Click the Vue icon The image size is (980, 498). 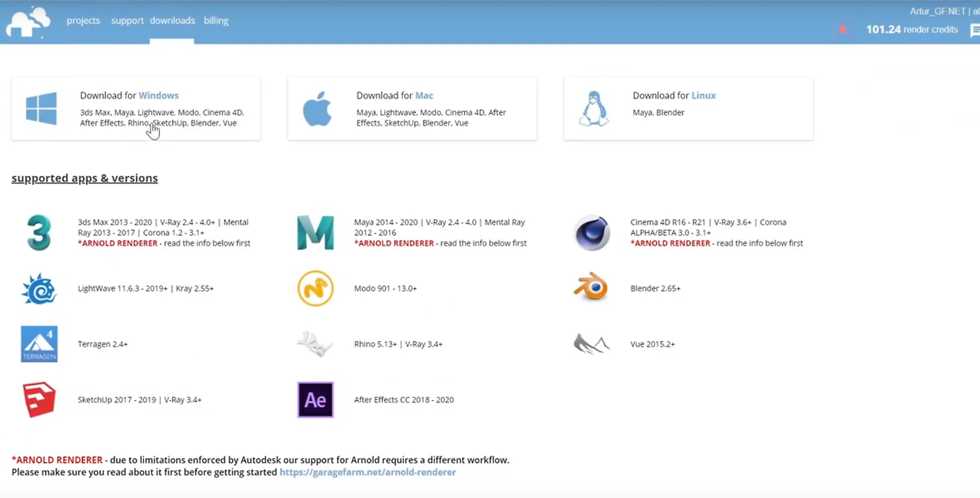(x=591, y=344)
